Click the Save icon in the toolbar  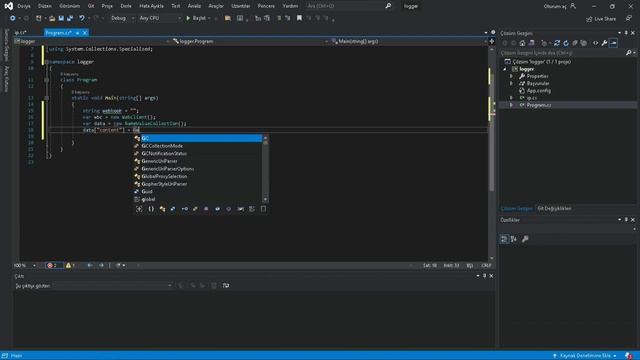pos(61,18)
